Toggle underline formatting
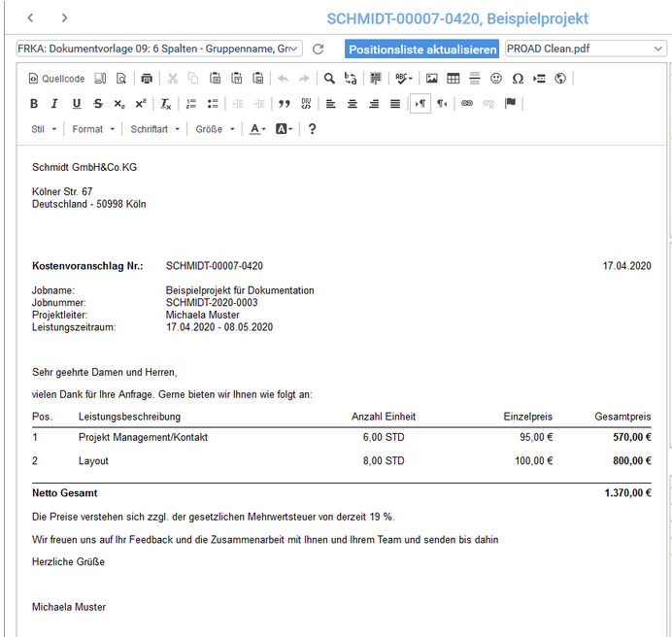 [x=76, y=104]
